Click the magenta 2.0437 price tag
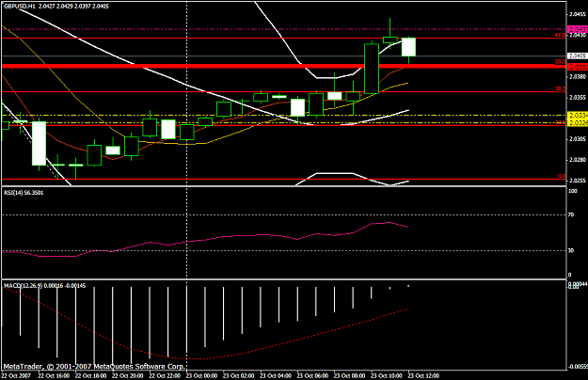 [578, 29]
